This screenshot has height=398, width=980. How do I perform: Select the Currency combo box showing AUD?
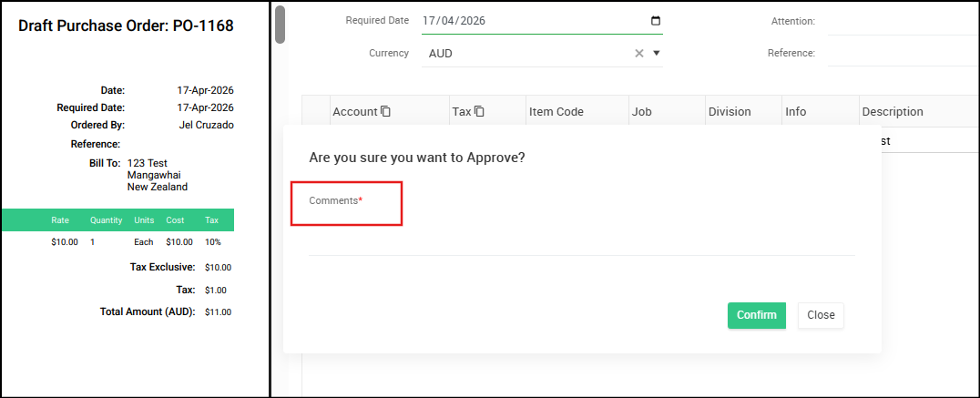[x=542, y=53]
